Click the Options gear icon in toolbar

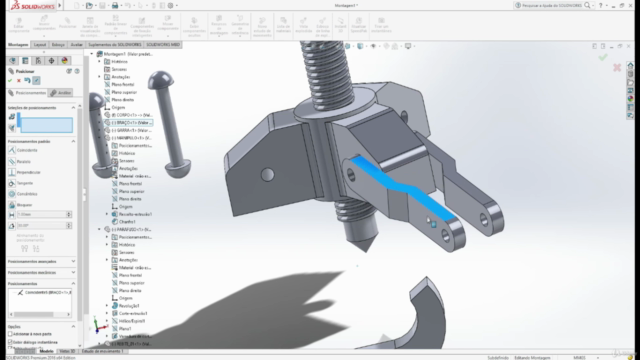[x=171, y=5]
